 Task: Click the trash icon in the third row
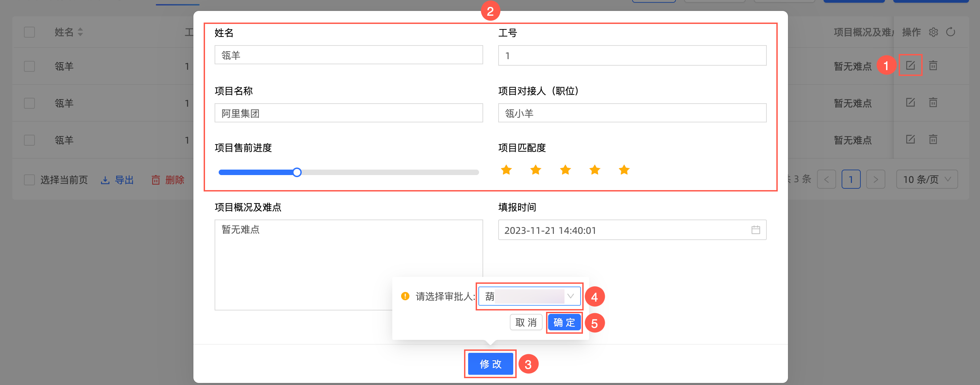coord(933,139)
